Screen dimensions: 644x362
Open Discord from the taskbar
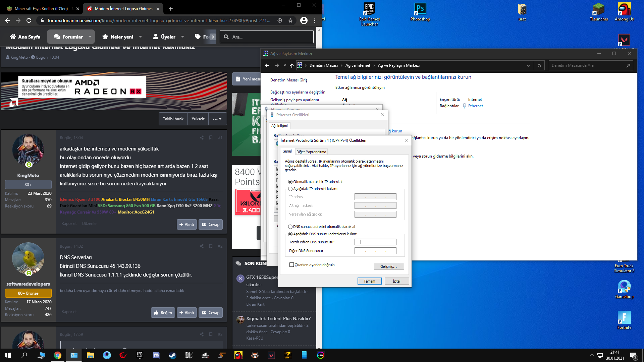tap(156, 355)
